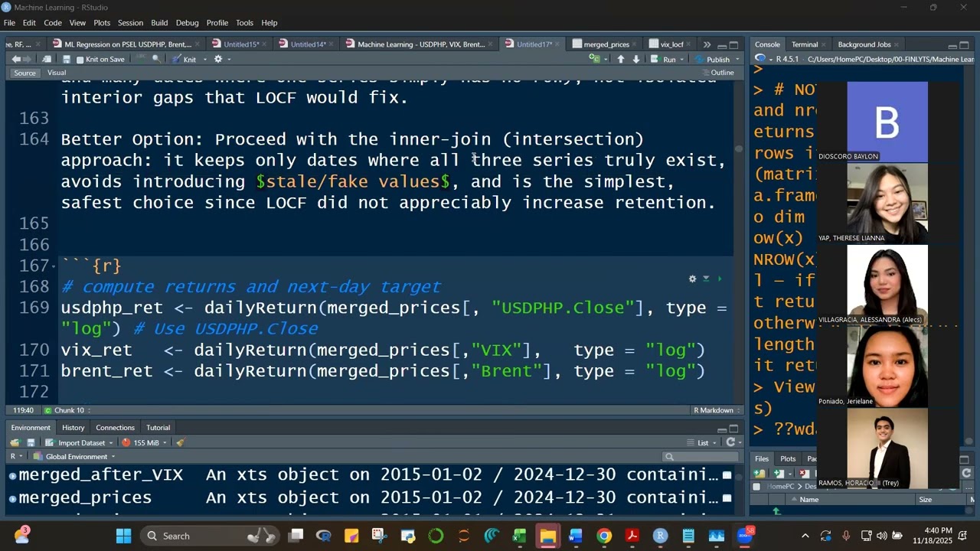Open the Chunk 10 navigator dropdown

click(69, 410)
